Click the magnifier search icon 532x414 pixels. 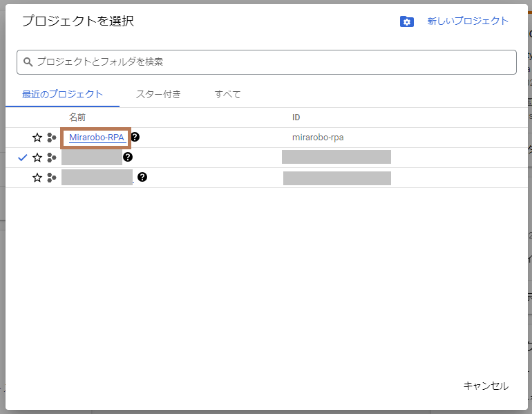point(28,62)
